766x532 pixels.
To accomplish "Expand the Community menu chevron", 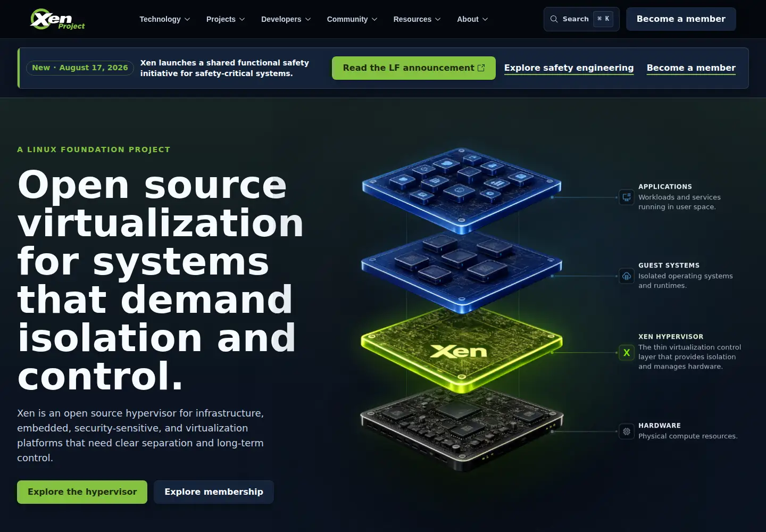I will 374,19.
